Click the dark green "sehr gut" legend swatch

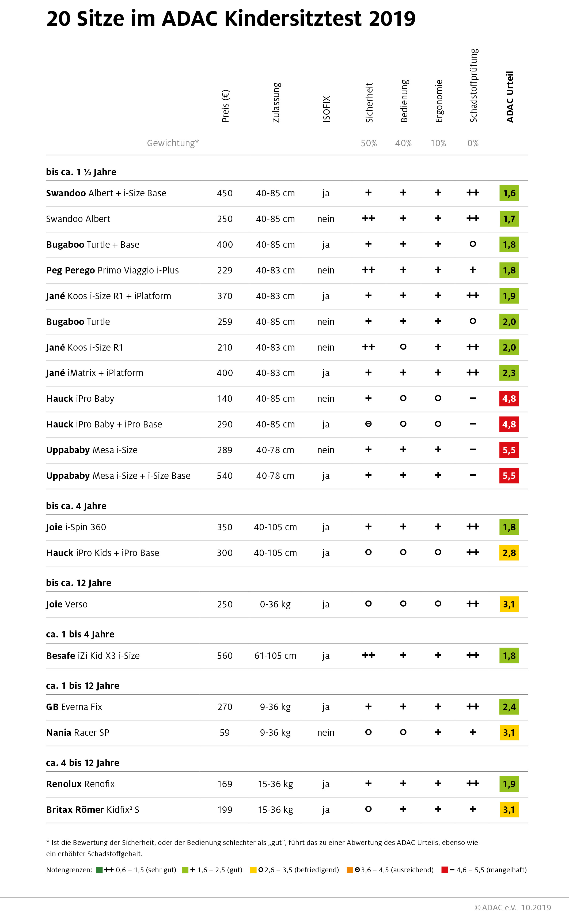[x=99, y=870]
